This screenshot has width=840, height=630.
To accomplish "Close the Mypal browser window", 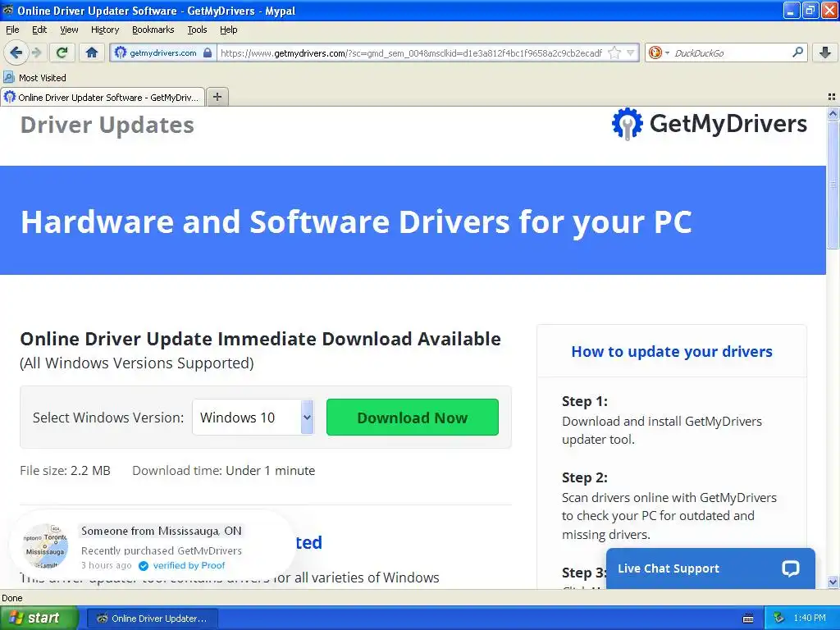I will tap(830, 10).
